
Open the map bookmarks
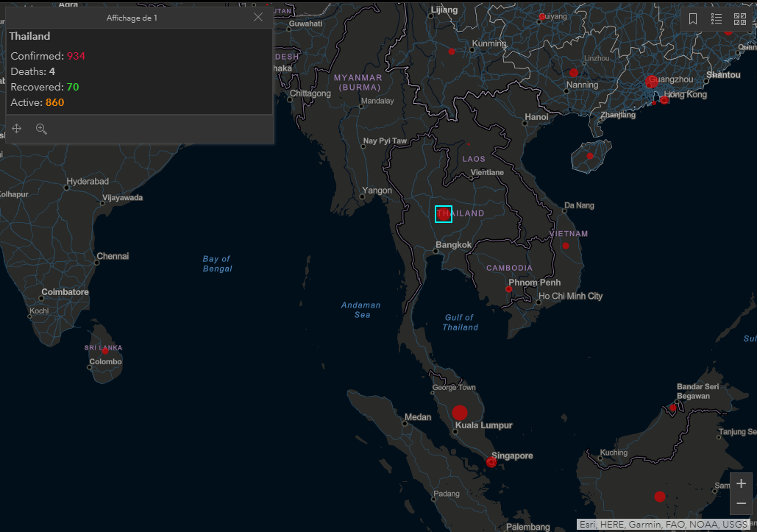[x=693, y=19]
